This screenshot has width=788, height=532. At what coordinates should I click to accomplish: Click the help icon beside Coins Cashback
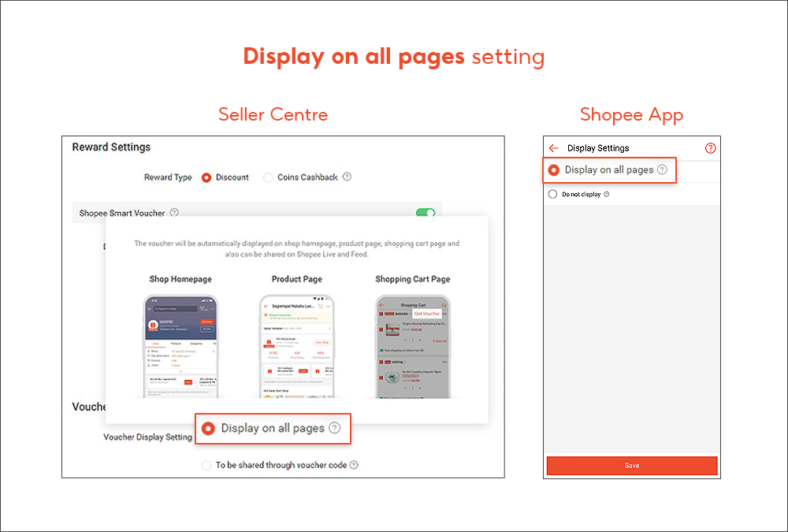tap(347, 177)
